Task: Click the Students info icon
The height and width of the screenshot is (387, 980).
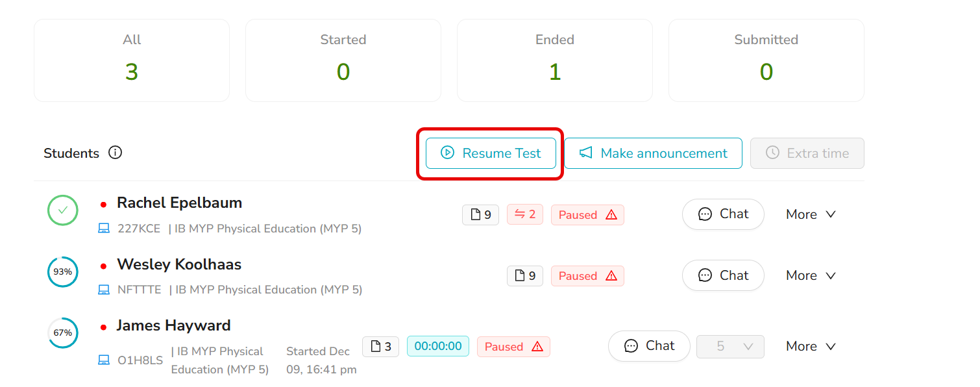Action: tap(115, 153)
